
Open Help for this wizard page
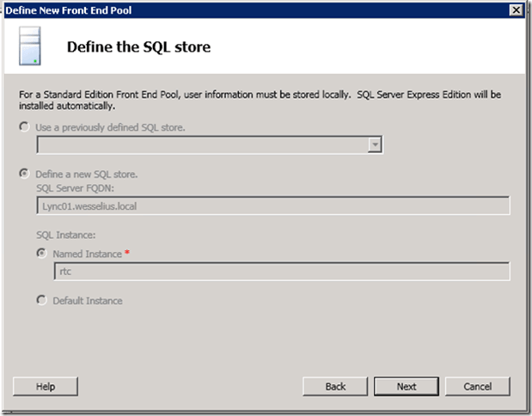tap(46, 387)
